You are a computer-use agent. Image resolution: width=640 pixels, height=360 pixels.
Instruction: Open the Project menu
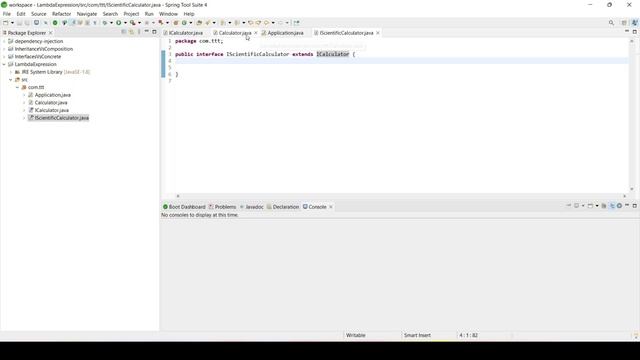click(x=131, y=14)
